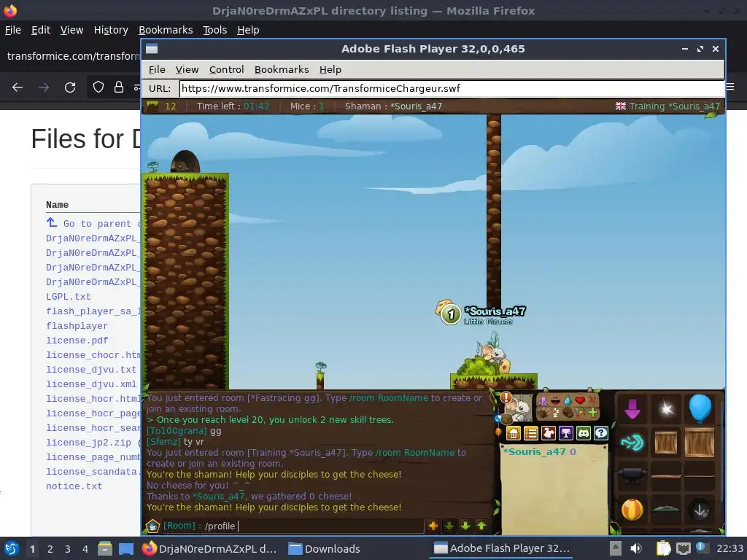Select the short wooden plank item

(666, 475)
